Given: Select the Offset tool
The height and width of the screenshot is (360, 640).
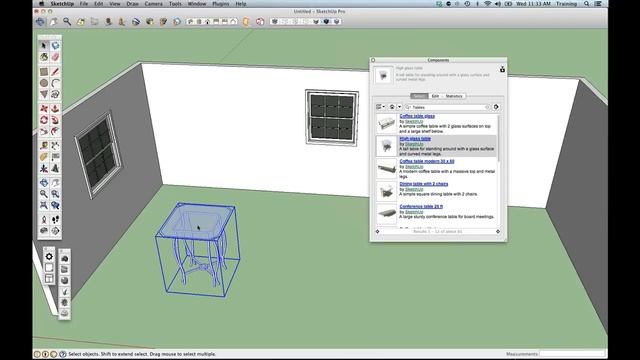Looking at the screenshot, I should 55,131.
